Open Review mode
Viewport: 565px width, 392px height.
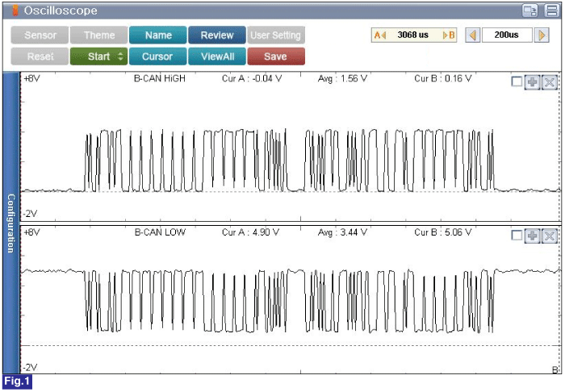point(217,35)
